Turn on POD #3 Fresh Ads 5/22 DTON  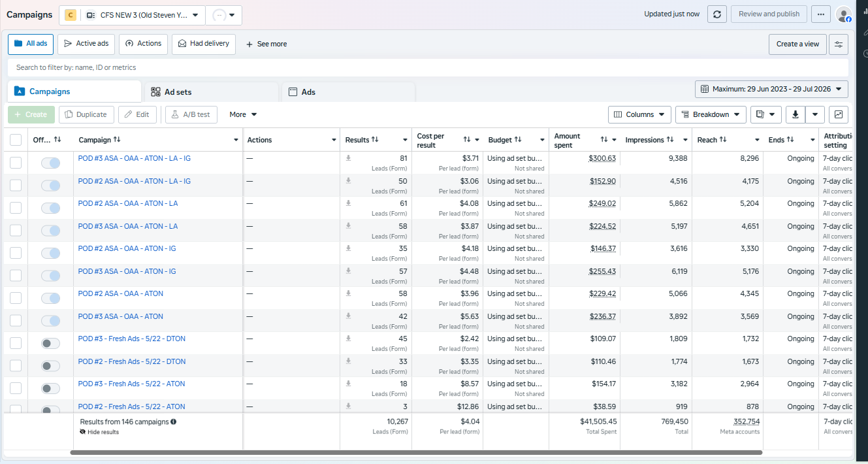pos(50,343)
